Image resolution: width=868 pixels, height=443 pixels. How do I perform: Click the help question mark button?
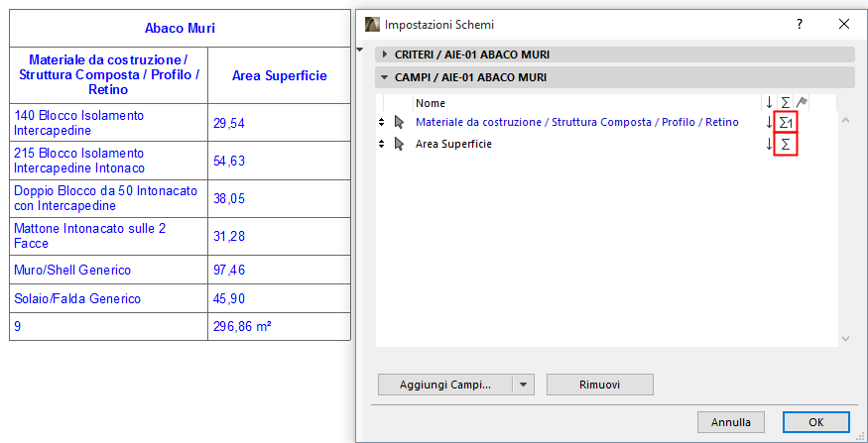click(x=800, y=25)
